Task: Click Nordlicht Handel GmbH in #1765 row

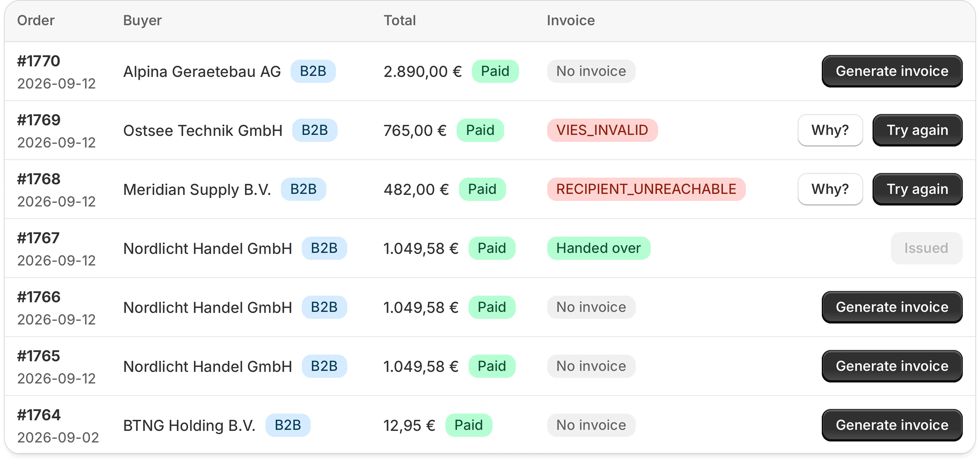Action: [208, 366]
